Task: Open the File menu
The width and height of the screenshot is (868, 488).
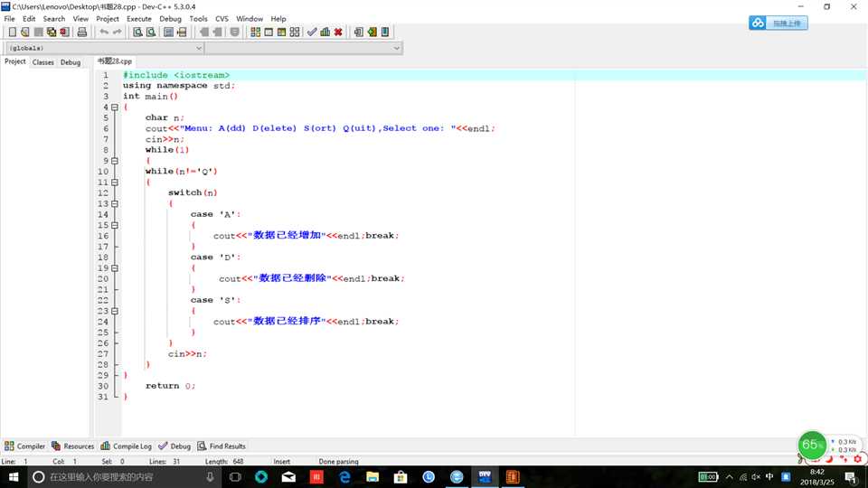Action: tap(9, 18)
